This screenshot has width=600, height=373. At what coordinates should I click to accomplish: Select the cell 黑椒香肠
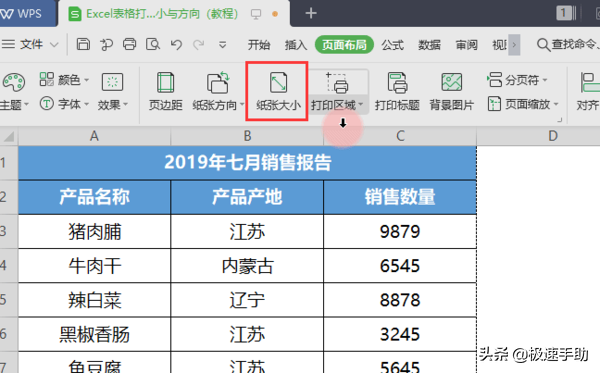94,334
